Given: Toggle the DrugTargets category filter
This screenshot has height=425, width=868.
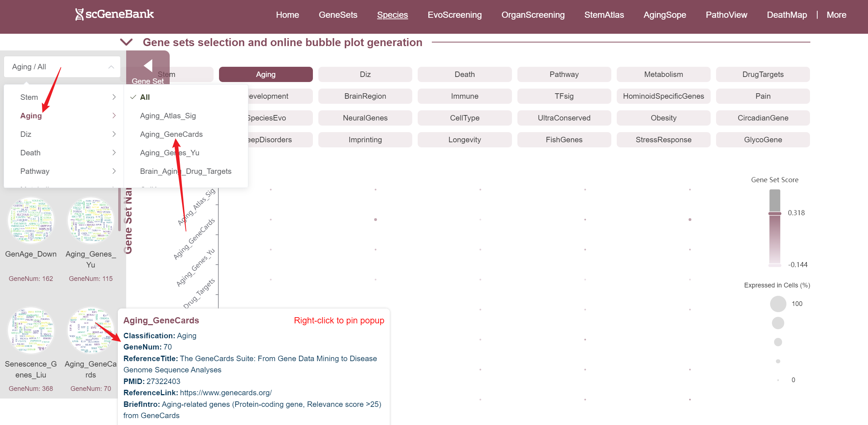Looking at the screenshot, I should (763, 74).
